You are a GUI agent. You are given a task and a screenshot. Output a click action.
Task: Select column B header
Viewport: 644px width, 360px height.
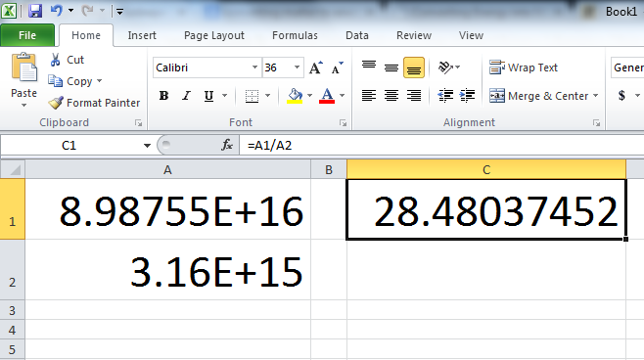(329, 169)
